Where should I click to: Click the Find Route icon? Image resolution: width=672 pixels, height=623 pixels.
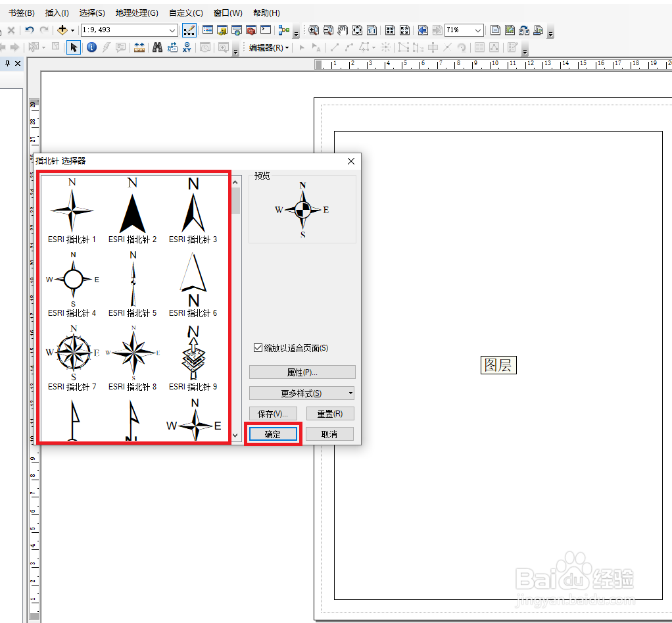[172, 47]
